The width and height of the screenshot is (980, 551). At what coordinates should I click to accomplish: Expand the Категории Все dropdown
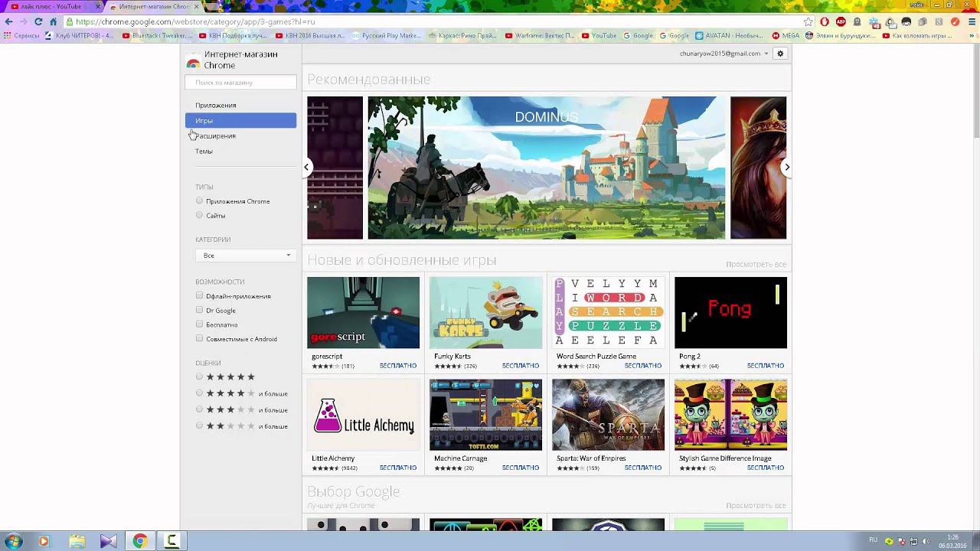[246, 255]
